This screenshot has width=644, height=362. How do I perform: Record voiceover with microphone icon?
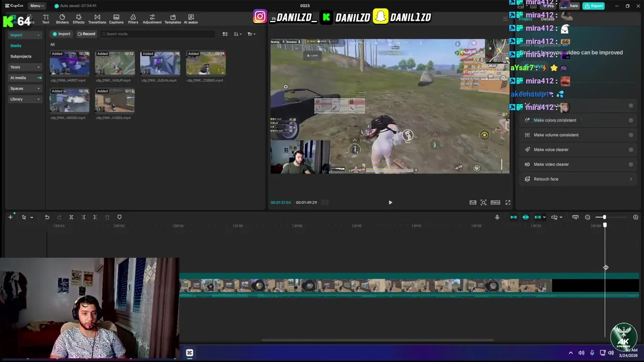click(x=497, y=217)
